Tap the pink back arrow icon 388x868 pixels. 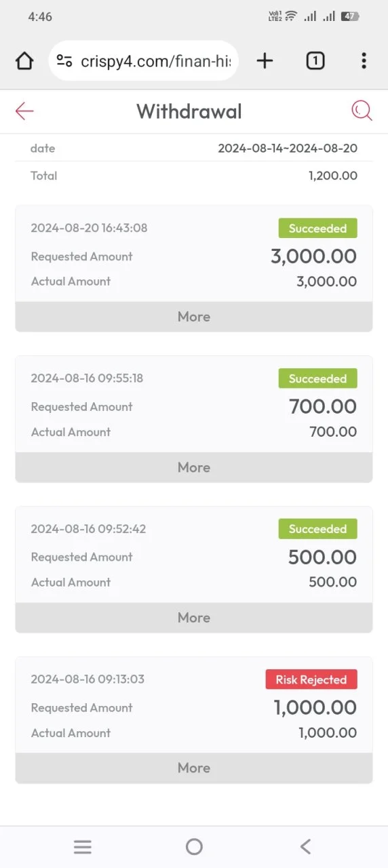[x=24, y=111]
